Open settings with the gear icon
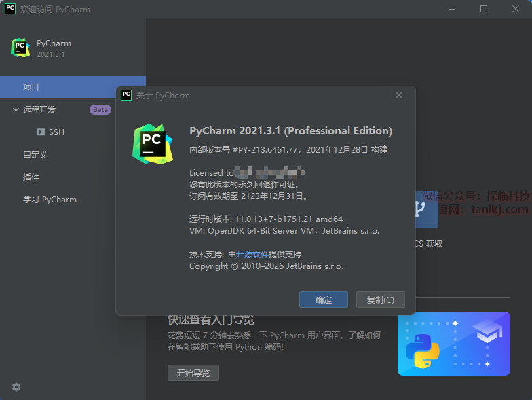This screenshot has height=400, width=532. [16, 386]
